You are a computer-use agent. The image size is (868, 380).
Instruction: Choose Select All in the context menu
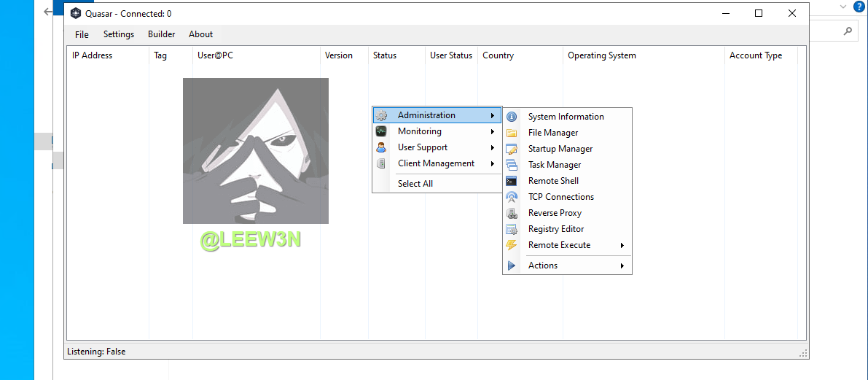[415, 184]
